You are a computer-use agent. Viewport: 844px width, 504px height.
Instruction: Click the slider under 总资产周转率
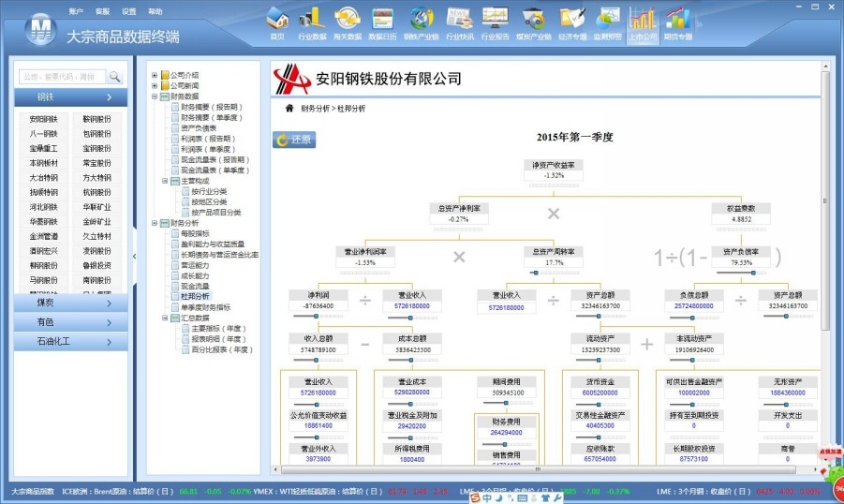click(554, 273)
